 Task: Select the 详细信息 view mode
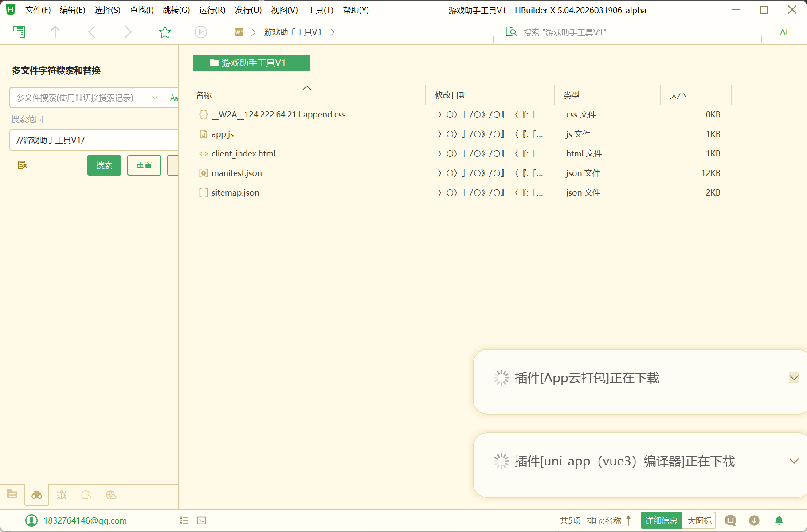[661, 520]
